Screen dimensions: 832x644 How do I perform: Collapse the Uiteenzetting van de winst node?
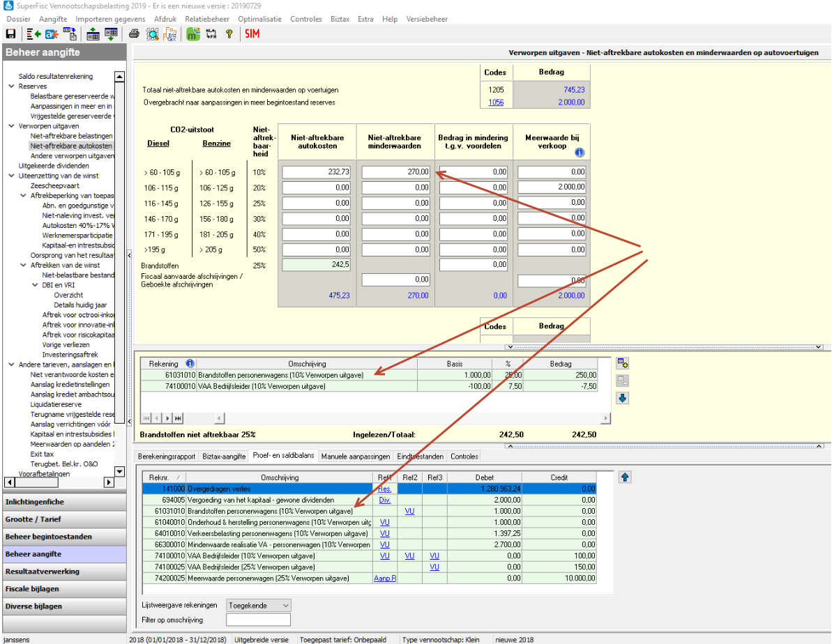pos(12,176)
